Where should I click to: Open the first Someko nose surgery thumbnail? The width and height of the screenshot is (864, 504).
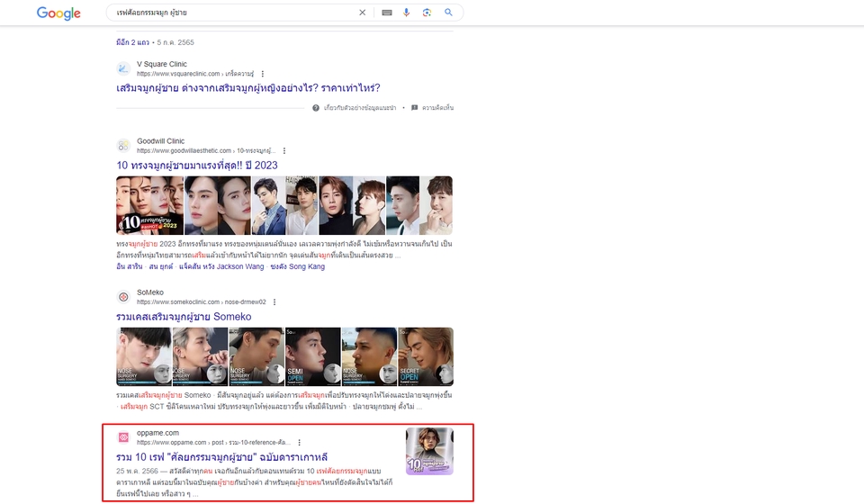coord(144,357)
